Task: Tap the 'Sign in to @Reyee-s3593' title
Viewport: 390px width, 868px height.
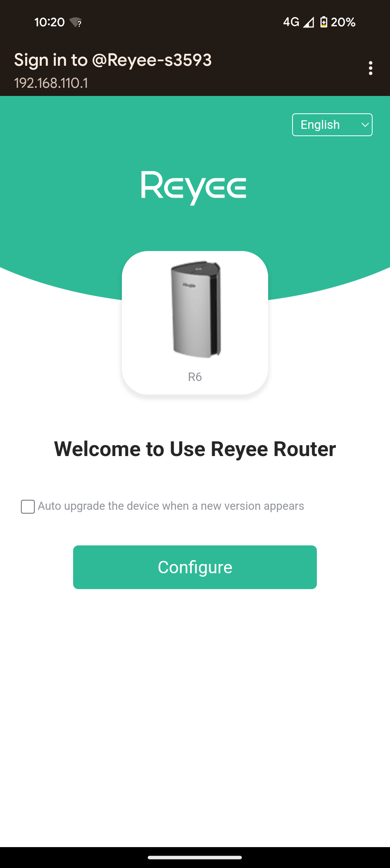Action: pos(113,60)
